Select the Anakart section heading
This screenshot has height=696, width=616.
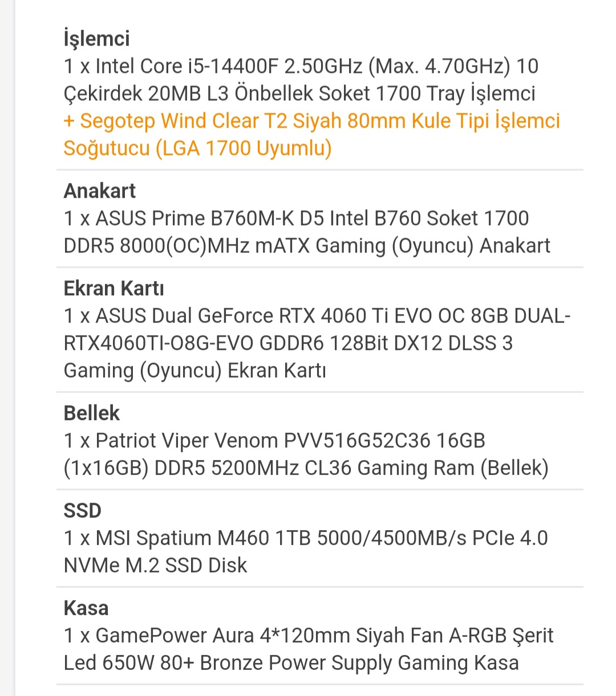click(x=99, y=190)
